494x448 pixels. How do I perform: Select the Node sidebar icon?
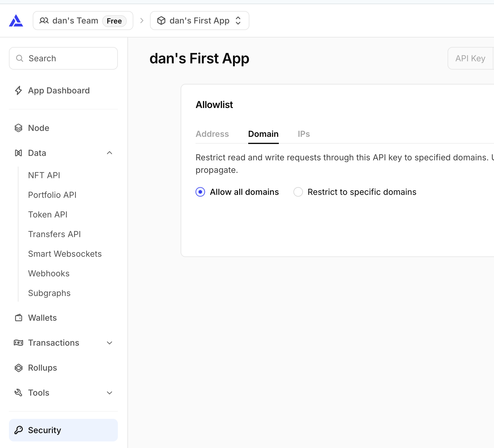click(x=18, y=128)
